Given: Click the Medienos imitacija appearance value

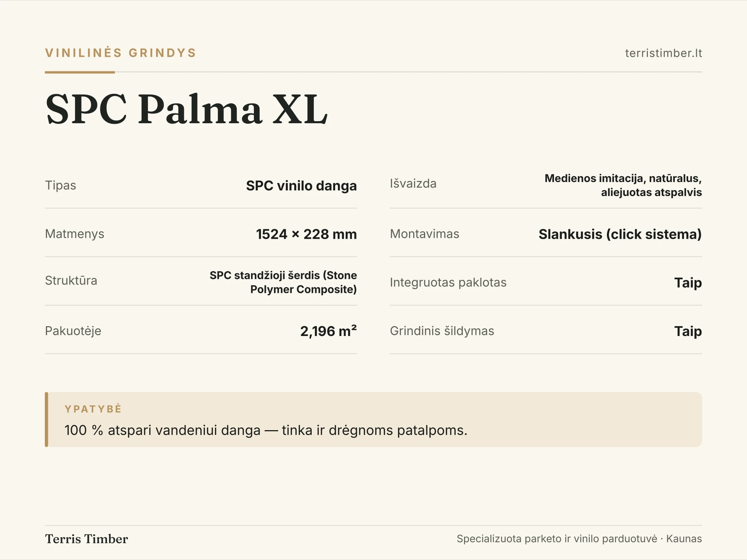Looking at the screenshot, I should click(623, 185).
